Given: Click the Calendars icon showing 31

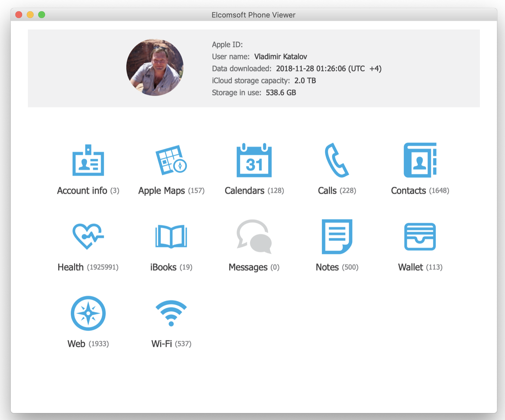Looking at the screenshot, I should (254, 160).
